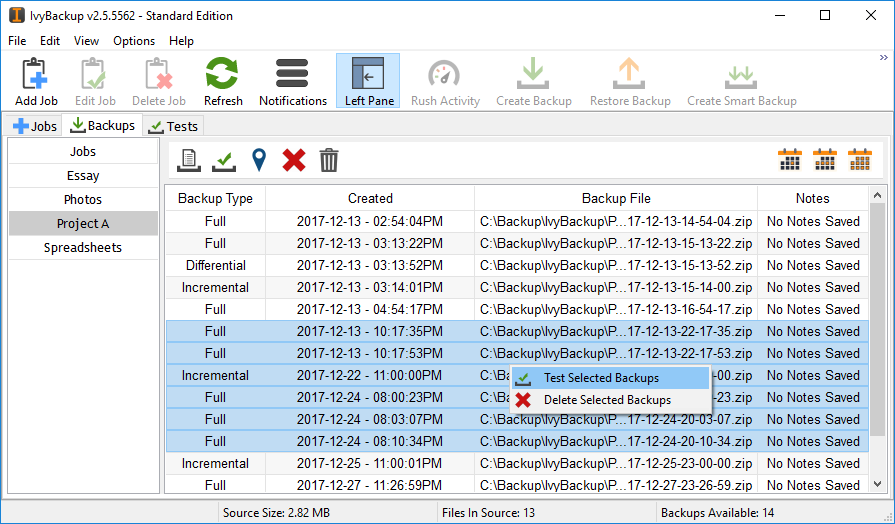The image size is (895, 524).
Task: Open the Notifications panel
Action: click(293, 81)
